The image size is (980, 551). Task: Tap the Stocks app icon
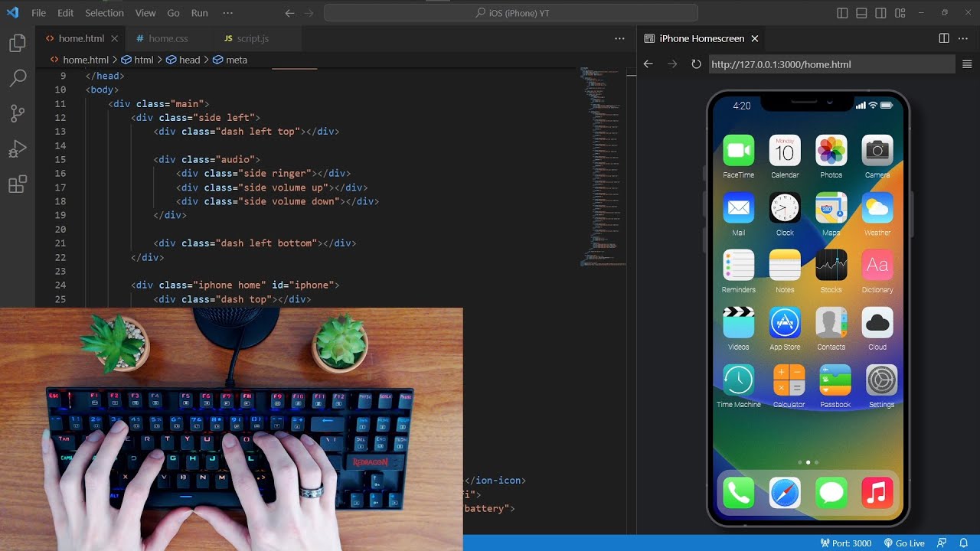(831, 266)
